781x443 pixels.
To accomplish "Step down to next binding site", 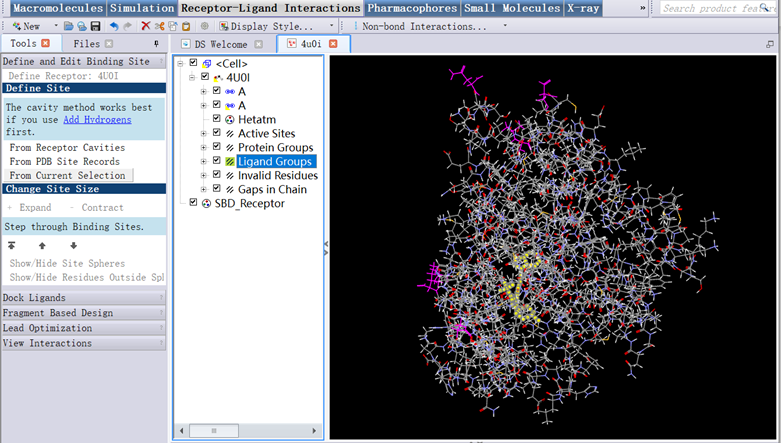I will pyautogui.click(x=73, y=246).
